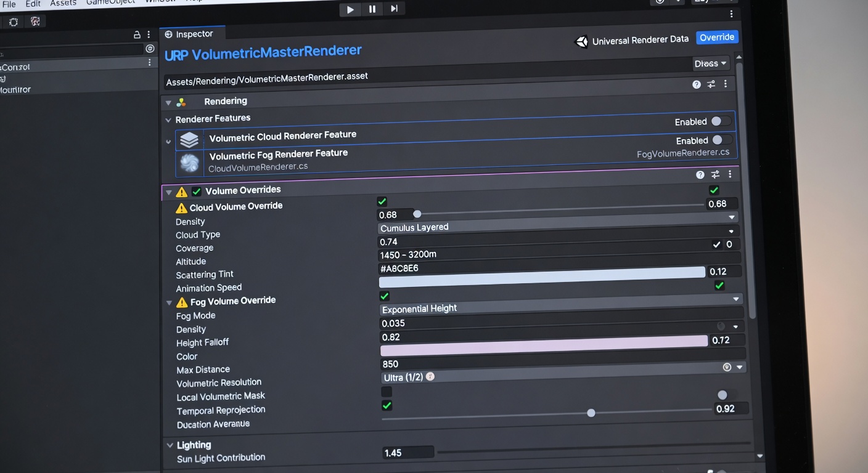Open the GameObject menu
This screenshot has height=473, width=868.
tap(110, 2)
